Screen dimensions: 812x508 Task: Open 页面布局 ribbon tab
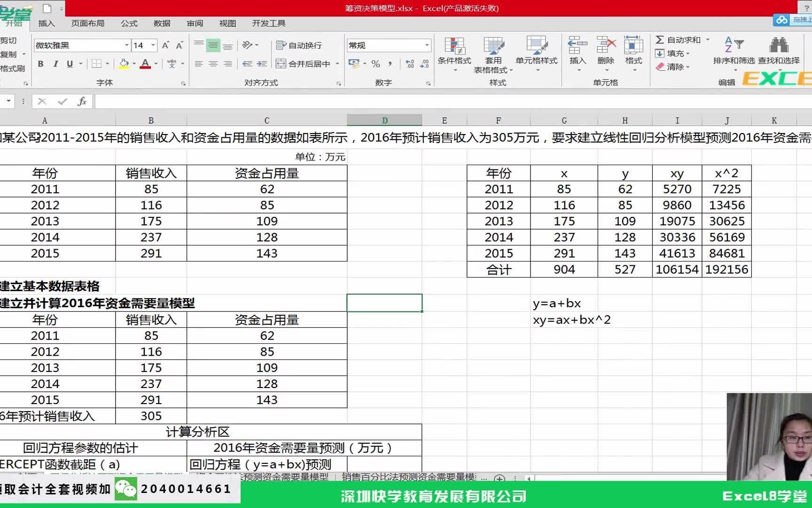88,23
